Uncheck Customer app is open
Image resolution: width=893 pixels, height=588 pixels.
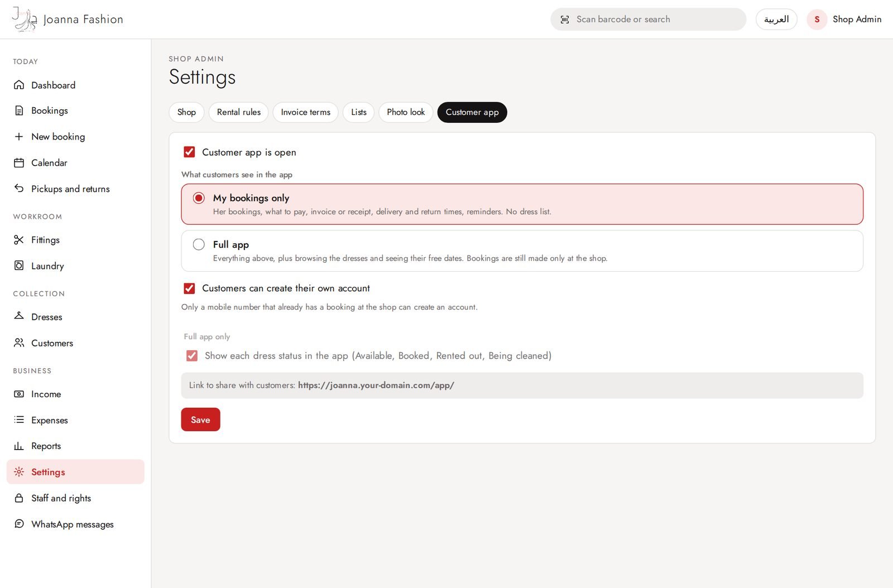click(189, 152)
